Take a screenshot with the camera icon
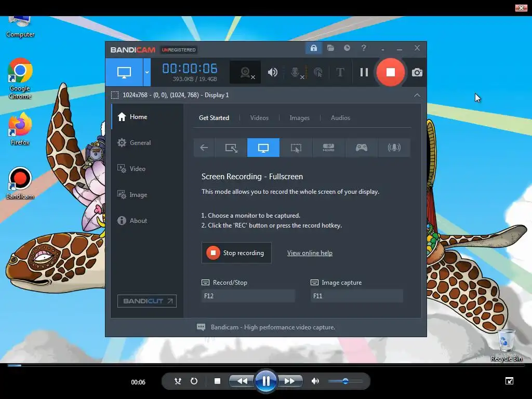 [417, 72]
